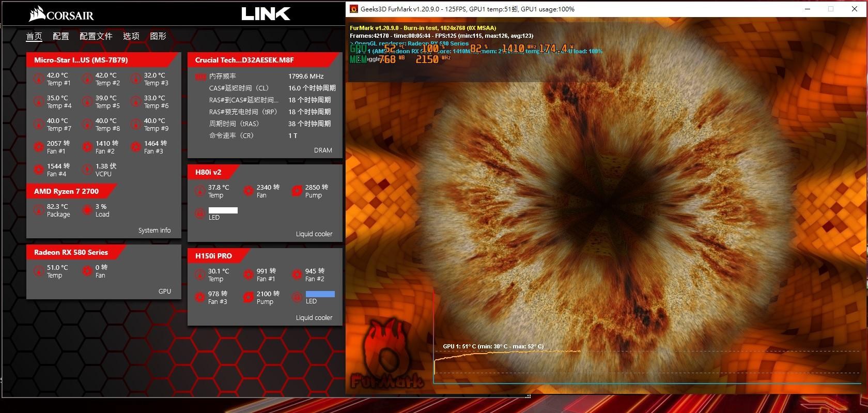Click the H150i PRO Fan #3 icon

click(x=199, y=298)
